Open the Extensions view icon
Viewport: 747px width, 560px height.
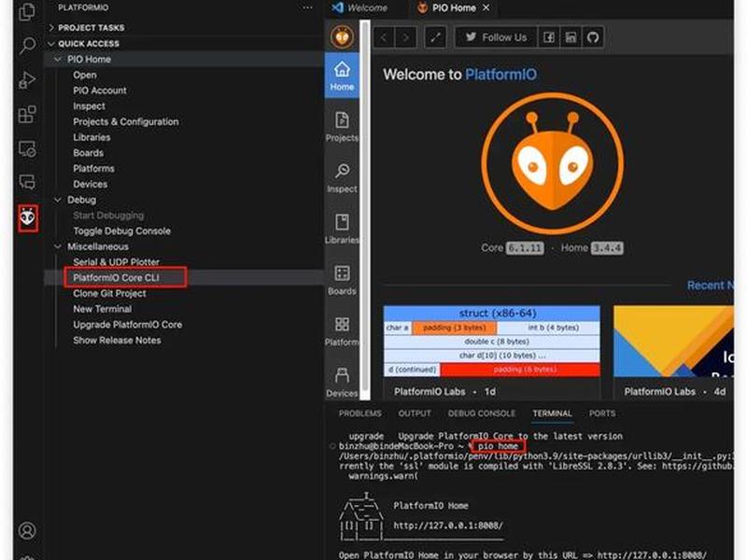27,114
